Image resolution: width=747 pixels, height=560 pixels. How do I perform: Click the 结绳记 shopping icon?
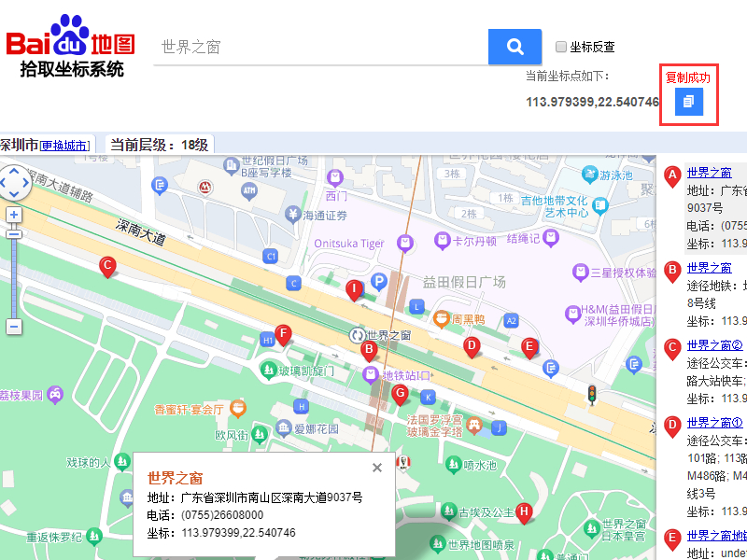click(551, 238)
